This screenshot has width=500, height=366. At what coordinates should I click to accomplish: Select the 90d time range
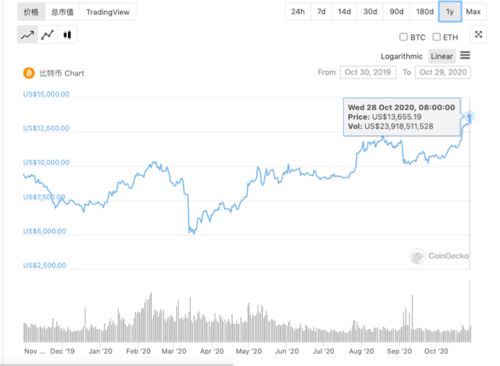pyautogui.click(x=396, y=12)
